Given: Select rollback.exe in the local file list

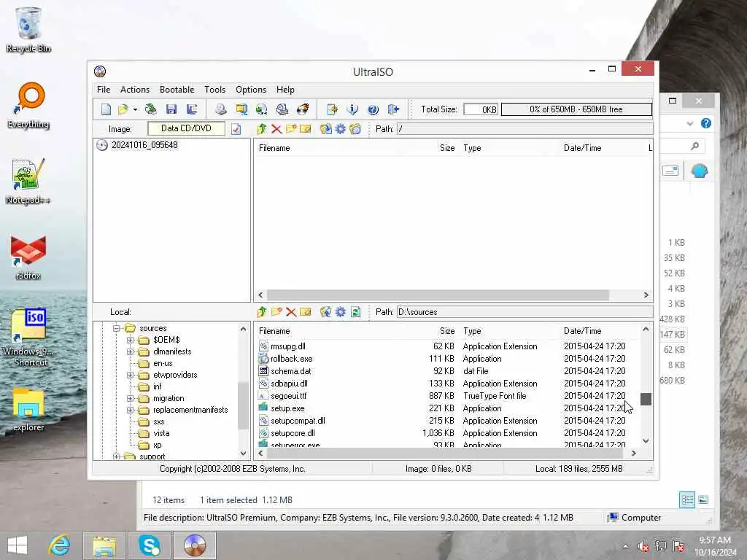Looking at the screenshot, I should tap(292, 359).
